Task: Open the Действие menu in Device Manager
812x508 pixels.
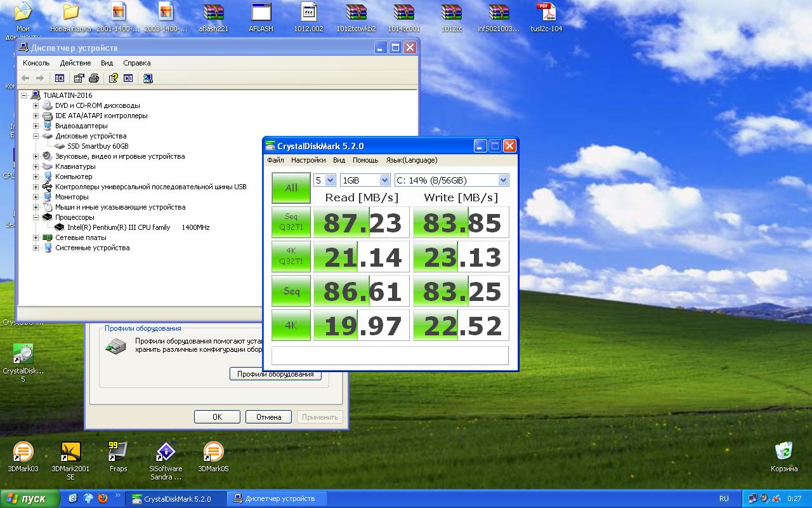Action: click(x=75, y=63)
